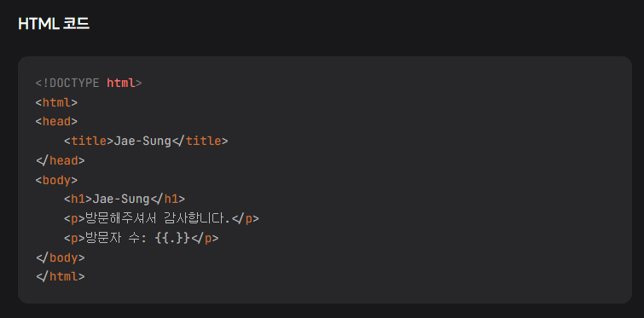644x318 pixels.
Task: Click the closing html tag
Action: (61, 276)
